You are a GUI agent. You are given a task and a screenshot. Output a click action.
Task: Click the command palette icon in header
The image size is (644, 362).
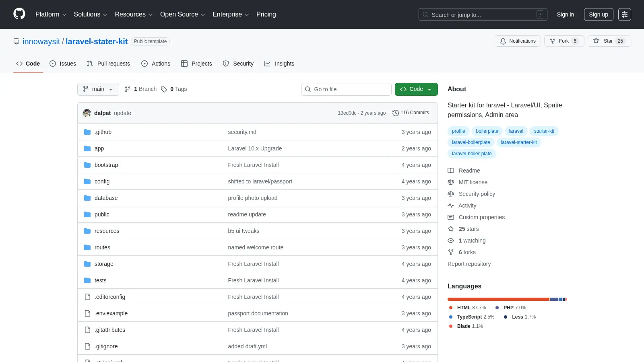click(625, 14)
